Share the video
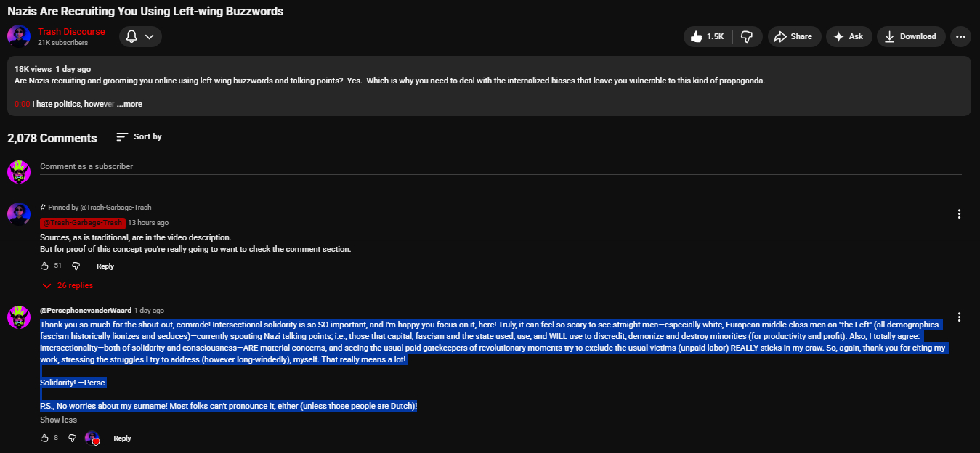The height and width of the screenshot is (453, 980). (793, 36)
